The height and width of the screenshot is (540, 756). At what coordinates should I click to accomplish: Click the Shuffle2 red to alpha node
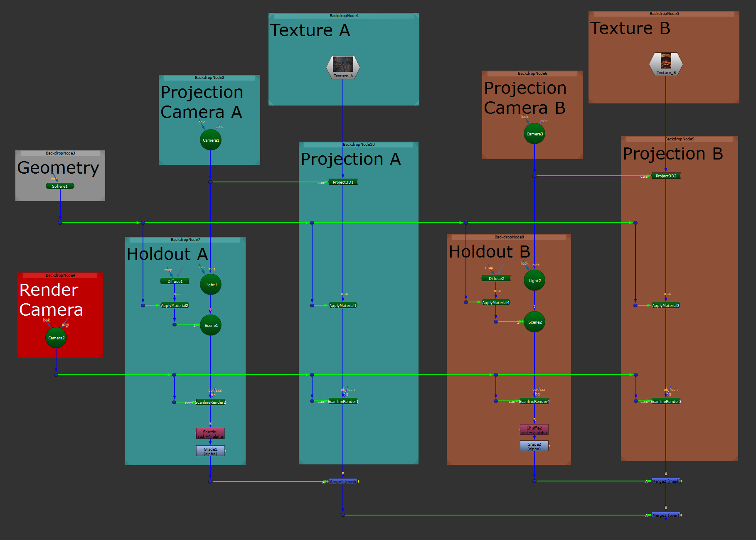[534, 430]
